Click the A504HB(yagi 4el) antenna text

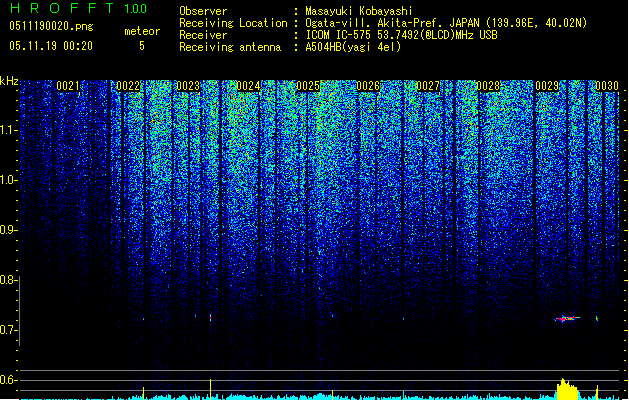point(353,47)
